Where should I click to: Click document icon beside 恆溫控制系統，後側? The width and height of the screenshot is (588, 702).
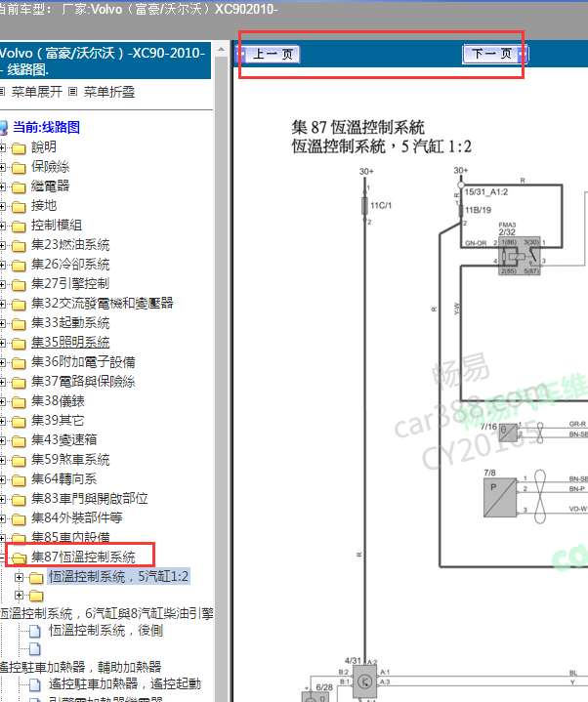point(35,632)
